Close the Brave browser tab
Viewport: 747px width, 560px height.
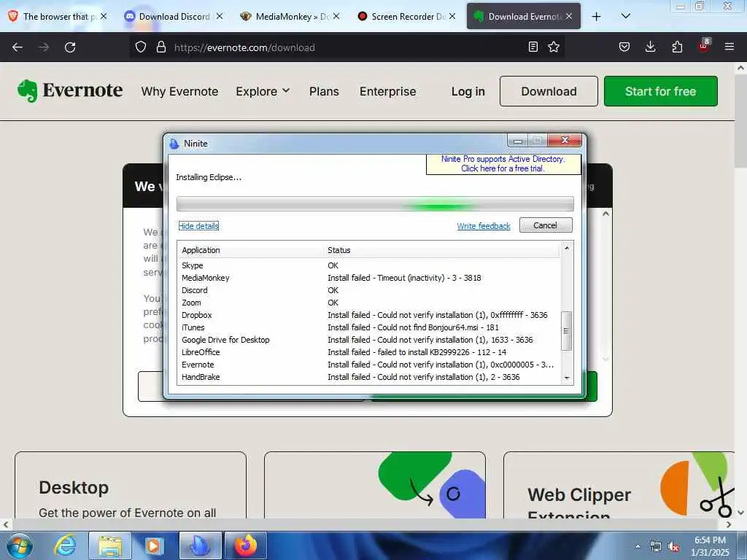coord(104,16)
